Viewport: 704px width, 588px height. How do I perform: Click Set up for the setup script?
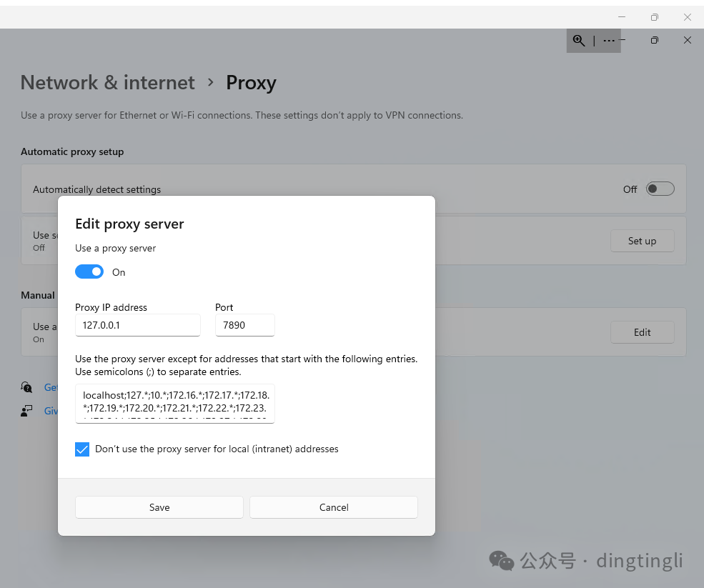(x=641, y=241)
